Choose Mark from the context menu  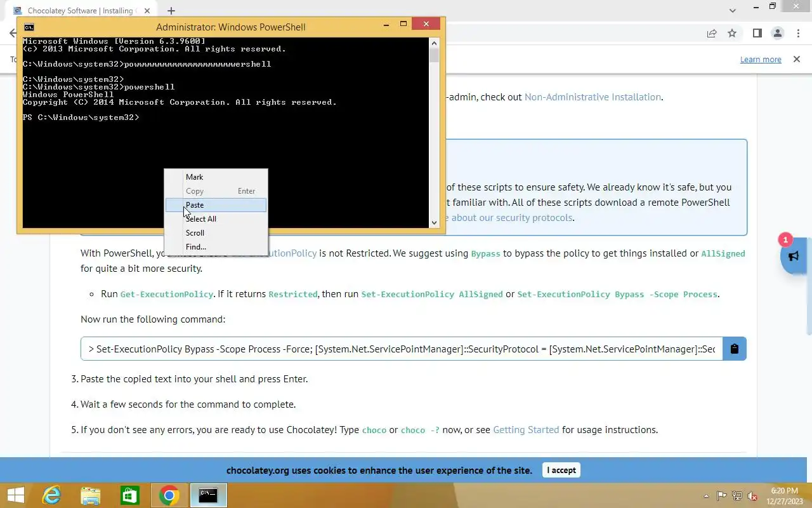216,177
